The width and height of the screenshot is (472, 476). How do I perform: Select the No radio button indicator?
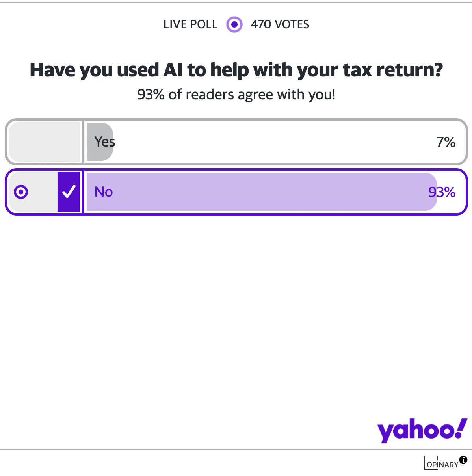point(21,192)
